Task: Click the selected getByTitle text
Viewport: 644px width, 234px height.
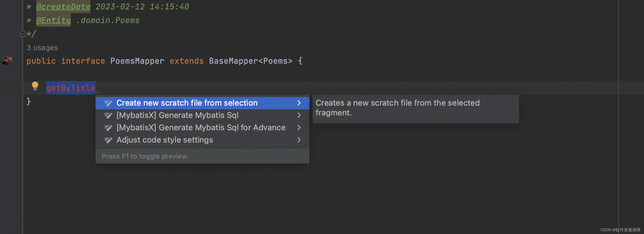Action: coord(71,88)
